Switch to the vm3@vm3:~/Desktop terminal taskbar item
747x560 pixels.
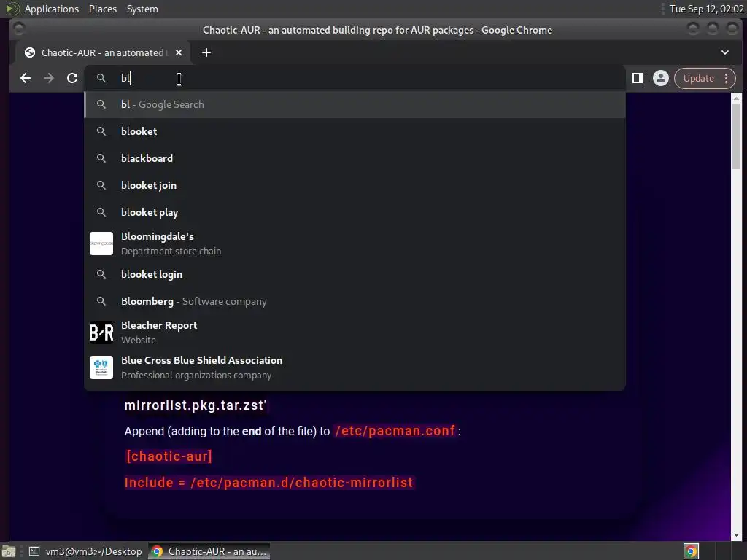[x=85, y=551]
